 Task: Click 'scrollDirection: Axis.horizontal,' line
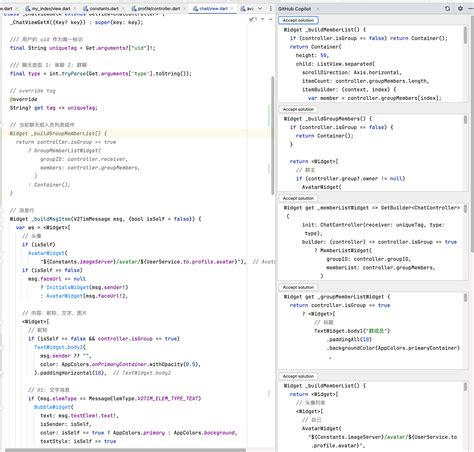pos(352,72)
